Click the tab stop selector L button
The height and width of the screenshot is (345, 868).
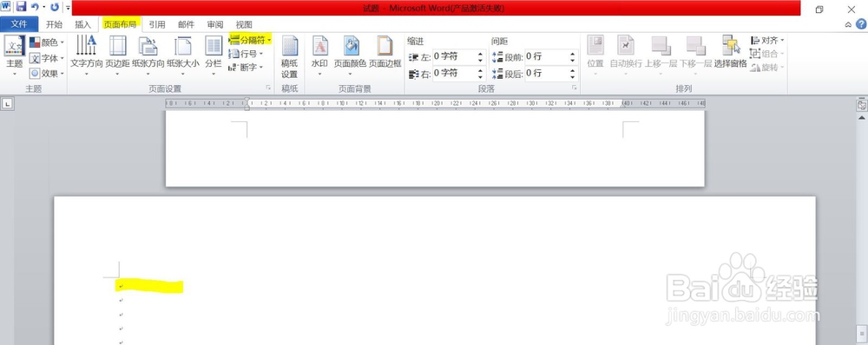click(7, 103)
